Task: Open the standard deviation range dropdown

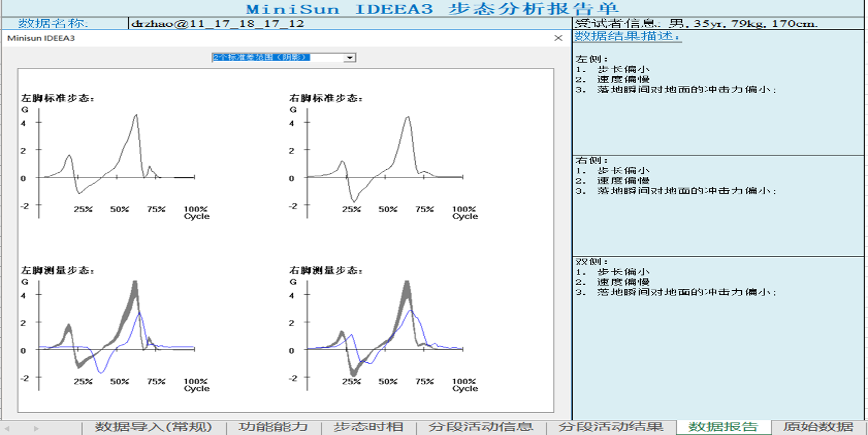Action: (284, 58)
